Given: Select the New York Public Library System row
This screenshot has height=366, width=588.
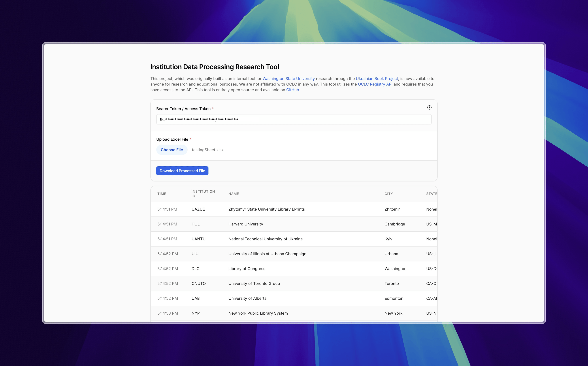Looking at the screenshot, I should point(294,313).
